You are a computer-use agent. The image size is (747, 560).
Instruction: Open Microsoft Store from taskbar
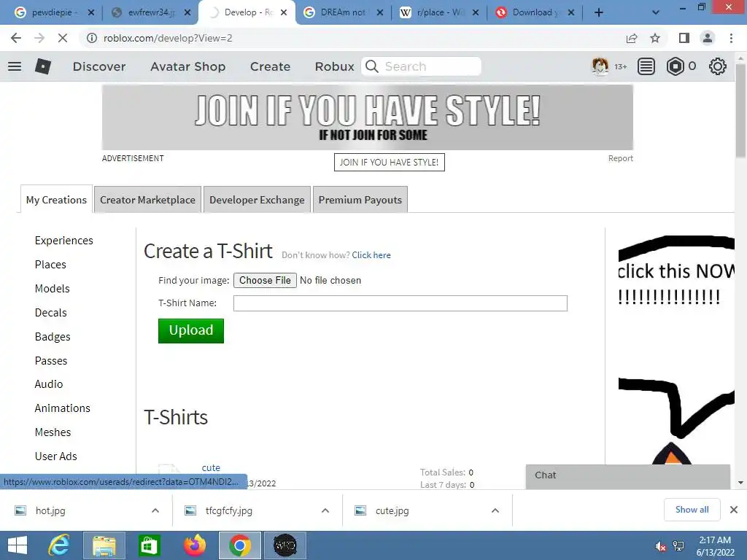tap(149, 545)
